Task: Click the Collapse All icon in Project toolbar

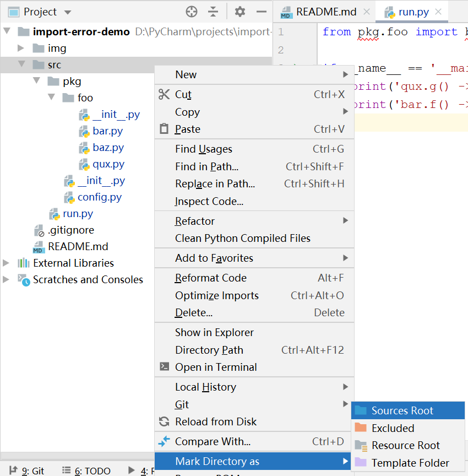Action: pos(213,12)
